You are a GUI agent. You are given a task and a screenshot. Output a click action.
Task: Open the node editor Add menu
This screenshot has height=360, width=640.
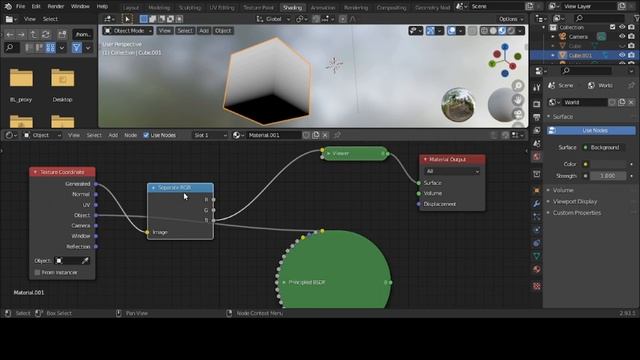[x=113, y=135]
